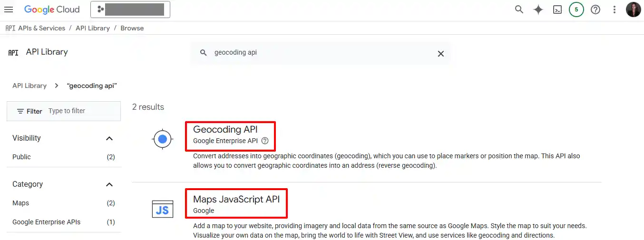Image resolution: width=644 pixels, height=240 pixels.
Task: Open the notifications badge showing 5
Action: point(576,10)
